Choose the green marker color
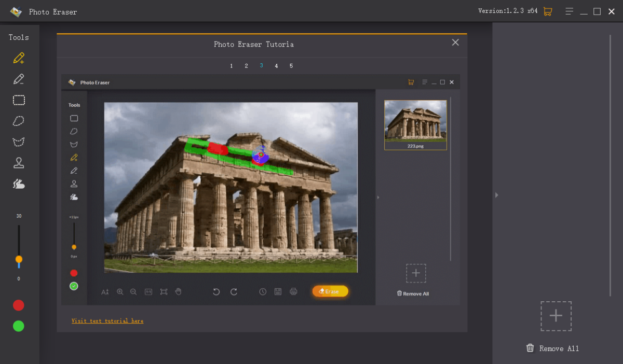623x364 pixels. [19, 326]
